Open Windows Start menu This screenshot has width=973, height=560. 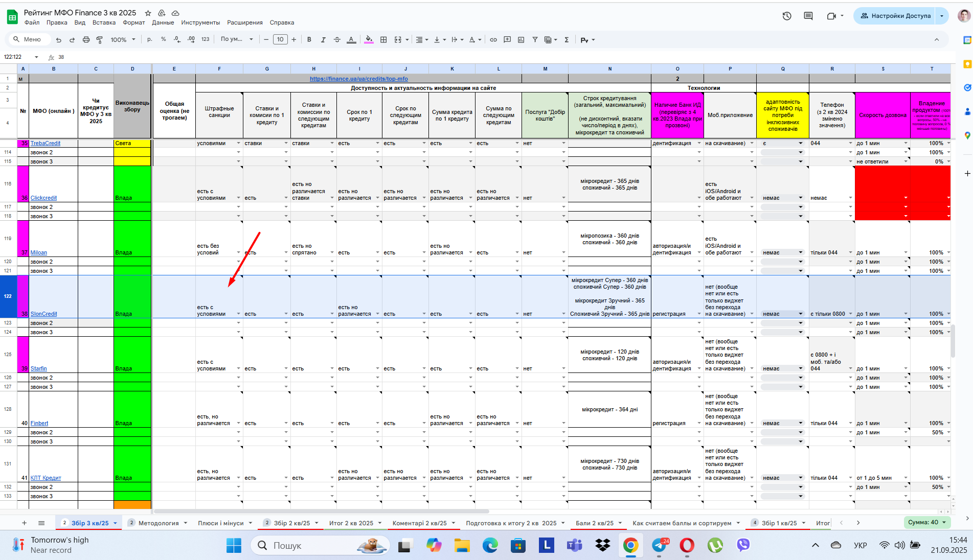pos(234,546)
